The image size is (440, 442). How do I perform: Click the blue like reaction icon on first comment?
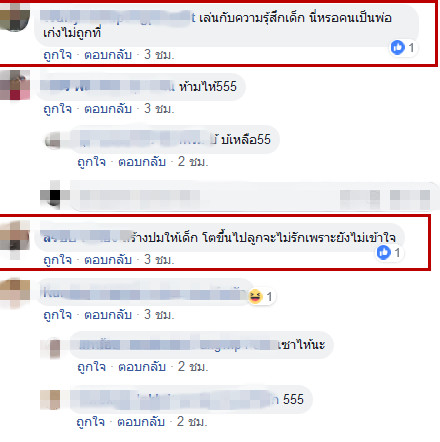coord(398,47)
